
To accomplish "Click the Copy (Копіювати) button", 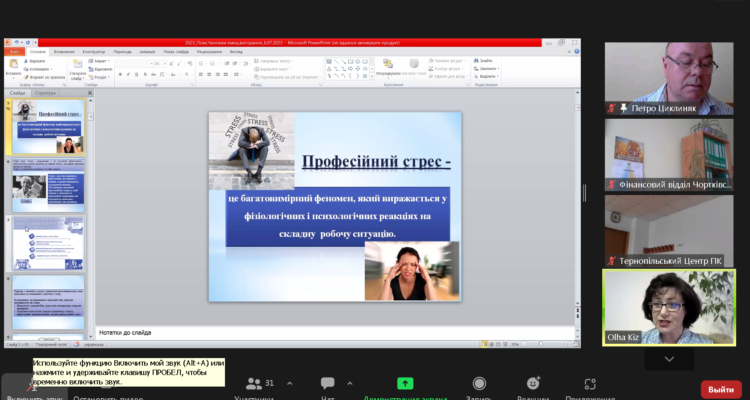I will pyautogui.click(x=38, y=69).
